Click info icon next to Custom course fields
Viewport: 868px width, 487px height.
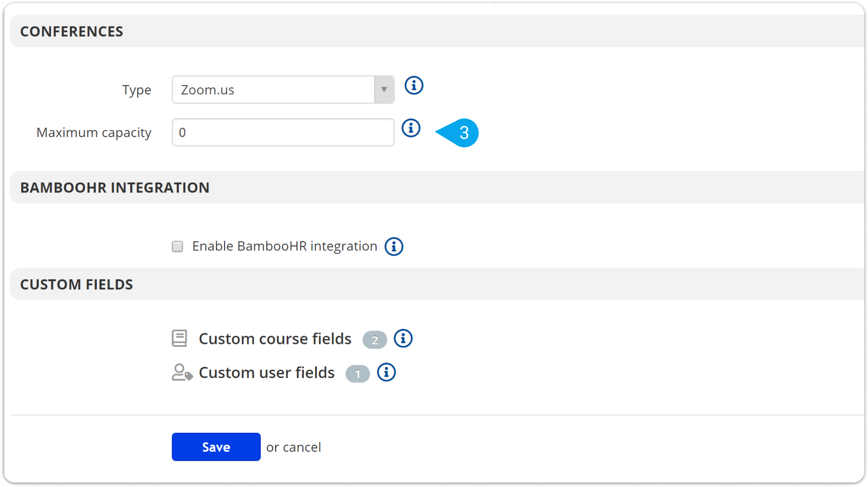(403, 339)
